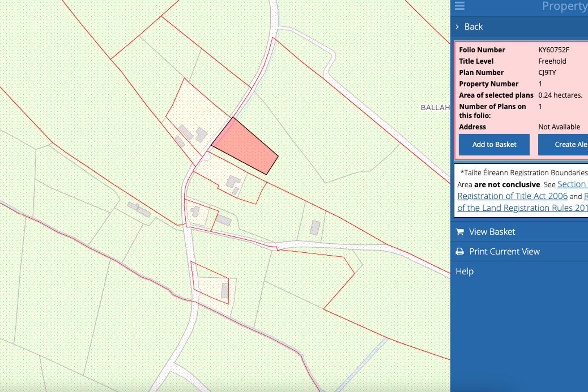The image size is (588, 392).
Task: Select the Print Current View option
Action: click(x=504, y=252)
